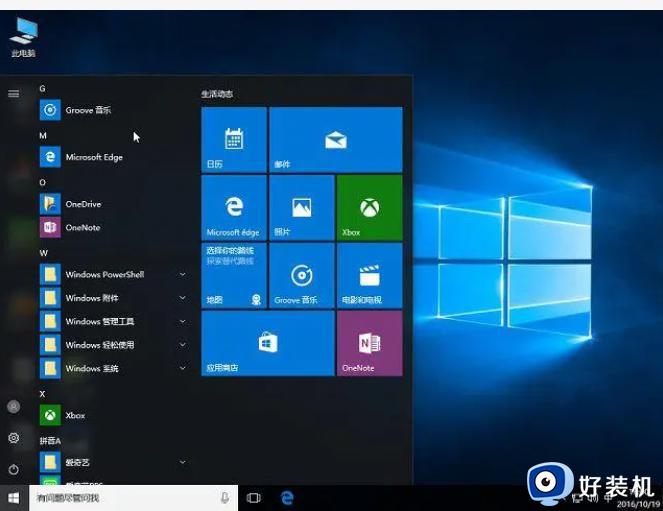Open the Photos tile
Viewport: 663px width, 511px height.
pos(301,208)
